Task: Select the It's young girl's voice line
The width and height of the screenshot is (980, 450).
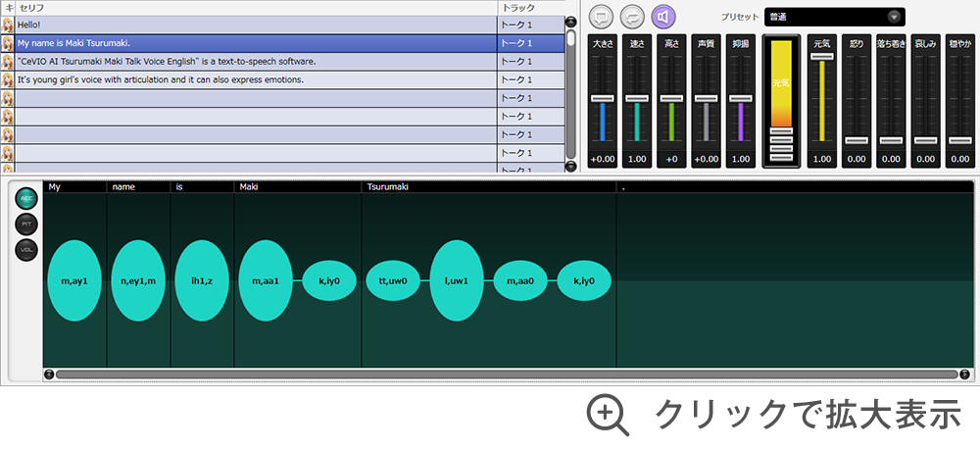Action: click(x=256, y=79)
